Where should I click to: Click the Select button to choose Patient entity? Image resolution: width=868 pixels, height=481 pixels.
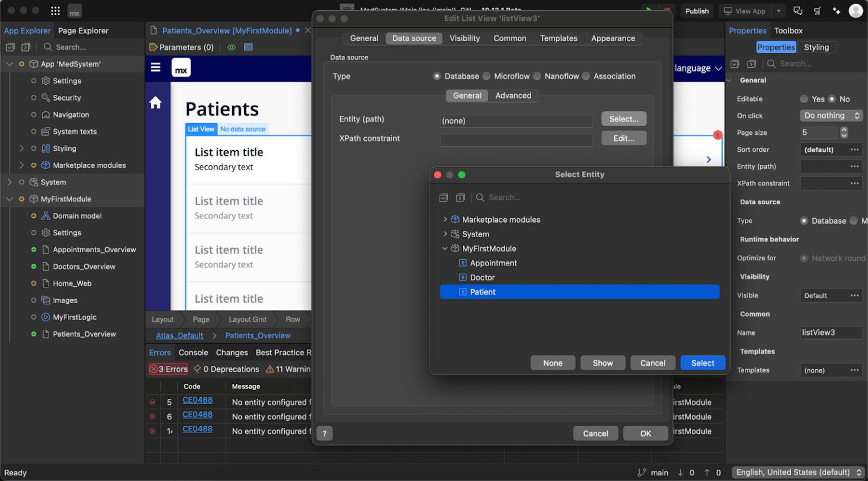pos(702,362)
